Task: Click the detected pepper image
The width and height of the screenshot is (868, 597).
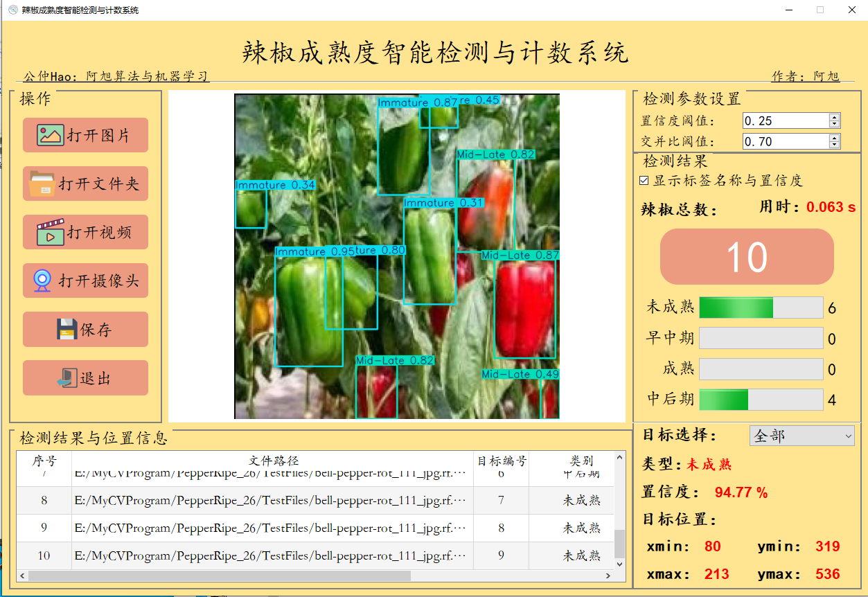Action: [x=397, y=256]
